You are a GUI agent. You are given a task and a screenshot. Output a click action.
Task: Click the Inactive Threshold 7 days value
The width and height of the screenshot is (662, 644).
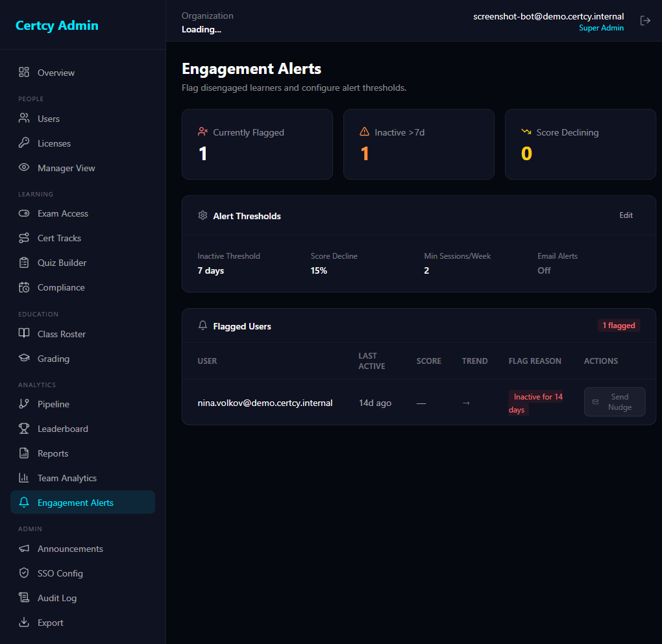point(211,270)
